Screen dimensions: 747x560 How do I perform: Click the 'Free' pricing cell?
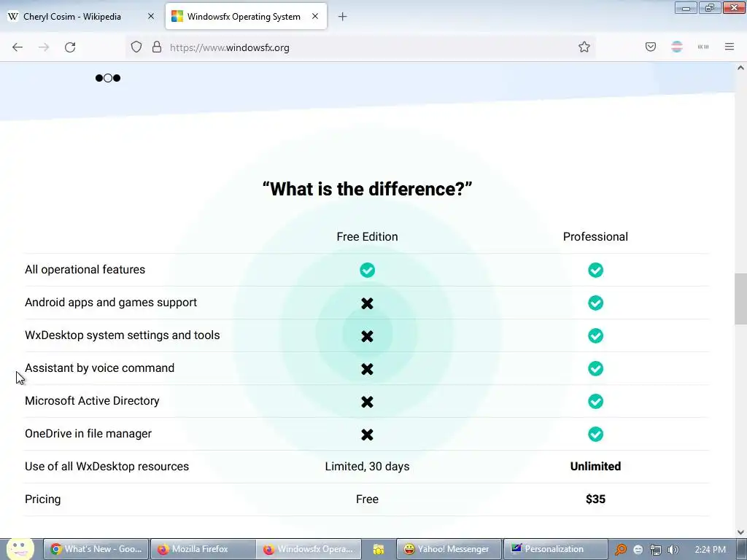368,499
